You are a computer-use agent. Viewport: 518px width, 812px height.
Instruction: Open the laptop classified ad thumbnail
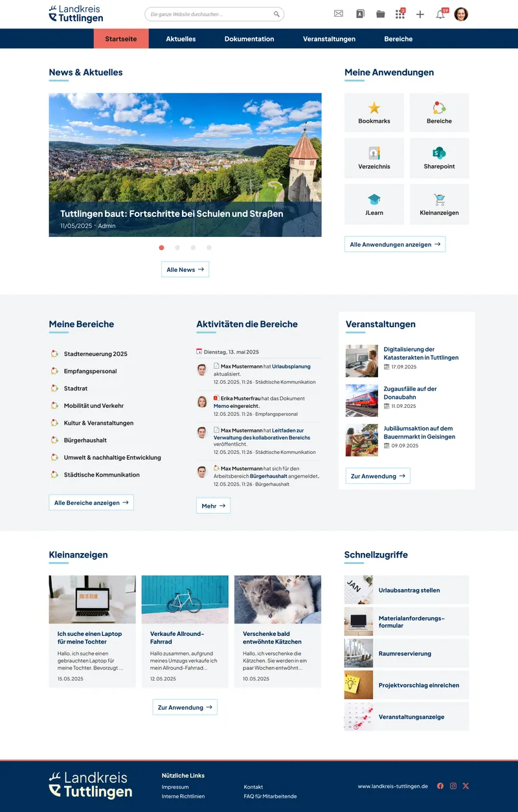pyautogui.click(x=93, y=600)
